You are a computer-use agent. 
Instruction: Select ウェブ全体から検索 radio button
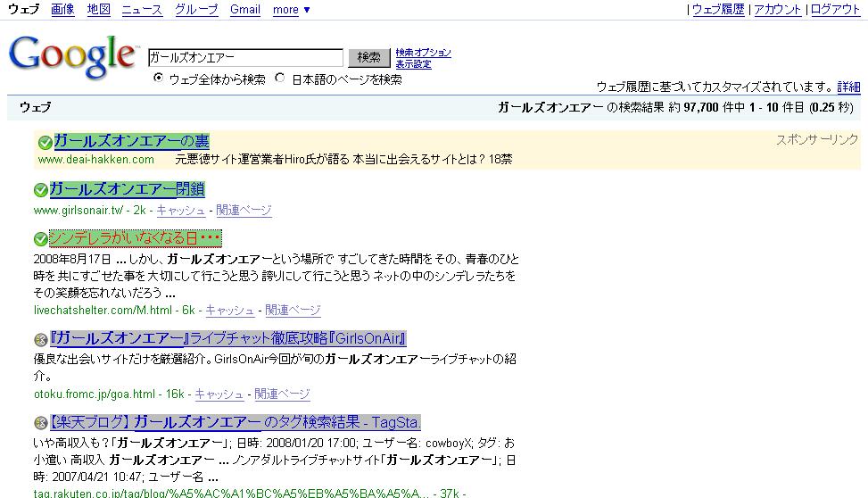click(158, 79)
